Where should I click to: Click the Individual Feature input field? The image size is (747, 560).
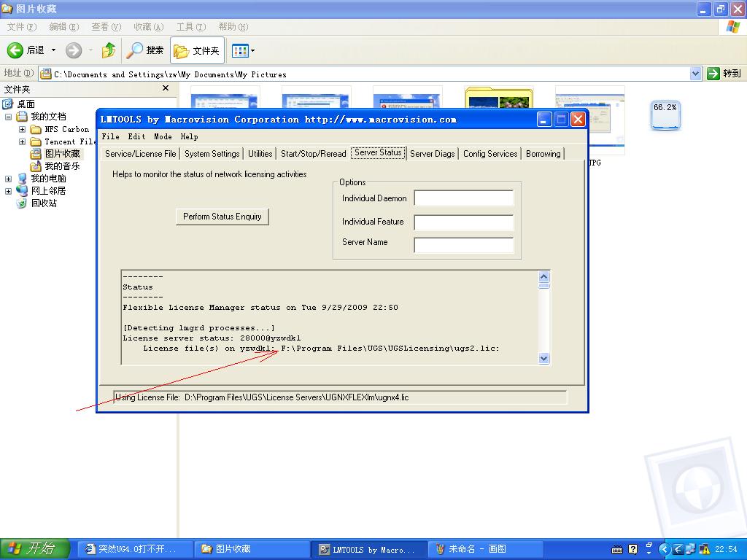[x=464, y=222]
